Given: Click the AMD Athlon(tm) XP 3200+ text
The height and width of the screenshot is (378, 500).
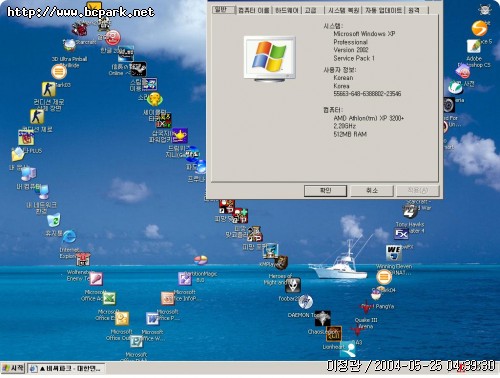Looking at the screenshot, I should (x=369, y=118).
